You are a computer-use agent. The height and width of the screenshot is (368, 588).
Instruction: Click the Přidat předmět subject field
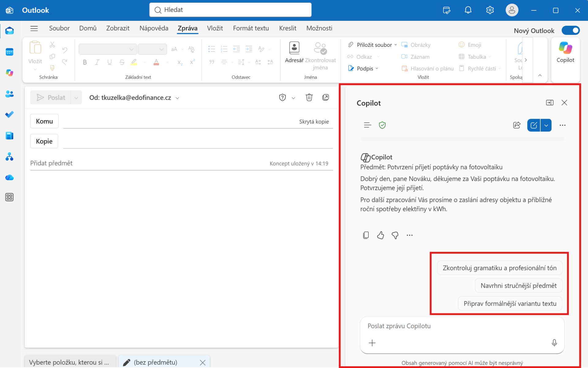pyautogui.click(x=147, y=163)
